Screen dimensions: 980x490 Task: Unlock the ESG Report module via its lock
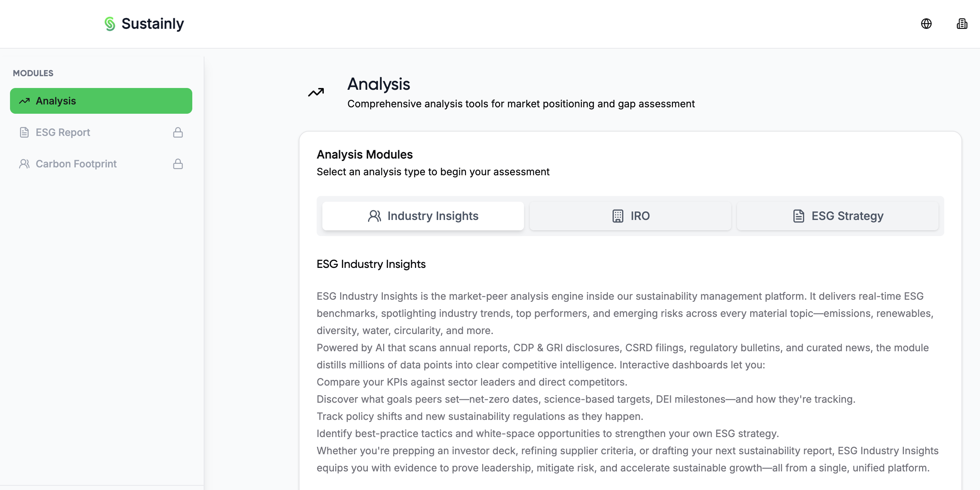click(178, 132)
